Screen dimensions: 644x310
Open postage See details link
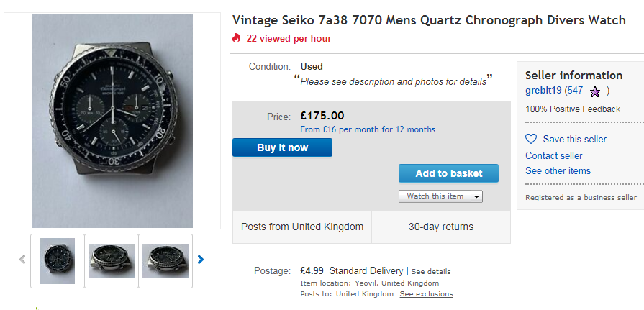[431, 272]
